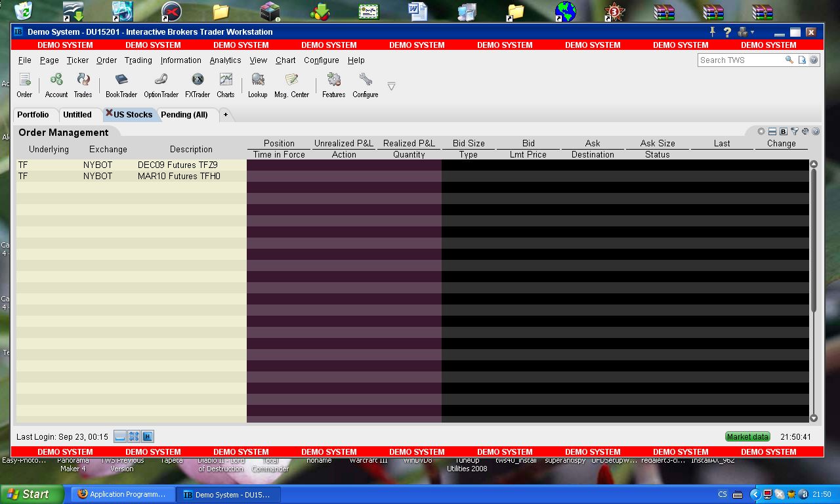Select the US Stocks tab
The height and width of the screenshot is (504, 840).
click(x=133, y=114)
